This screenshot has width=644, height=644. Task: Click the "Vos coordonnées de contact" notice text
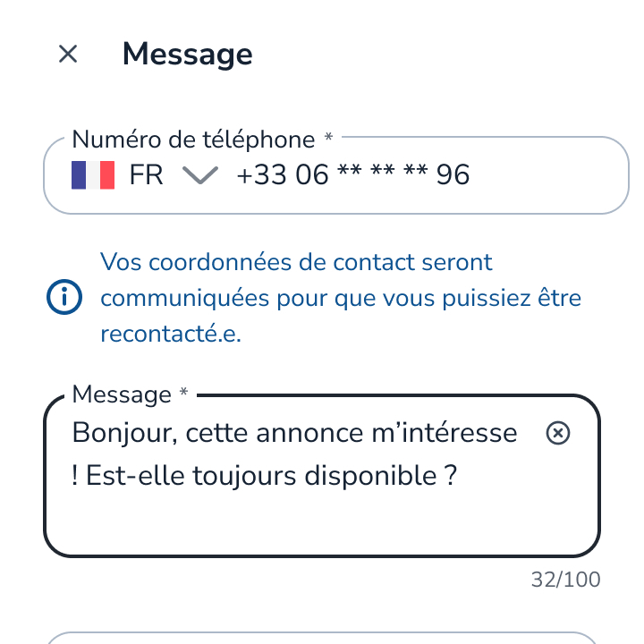coord(296,263)
